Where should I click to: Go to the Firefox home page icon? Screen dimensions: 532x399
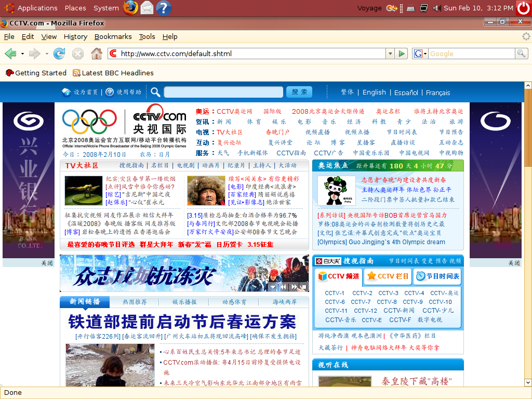97,54
